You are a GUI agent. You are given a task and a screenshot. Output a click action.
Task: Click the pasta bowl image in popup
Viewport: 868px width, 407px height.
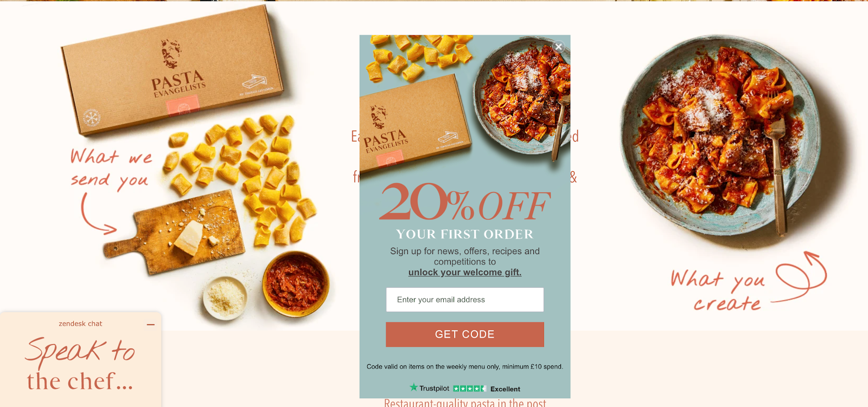pos(522,98)
